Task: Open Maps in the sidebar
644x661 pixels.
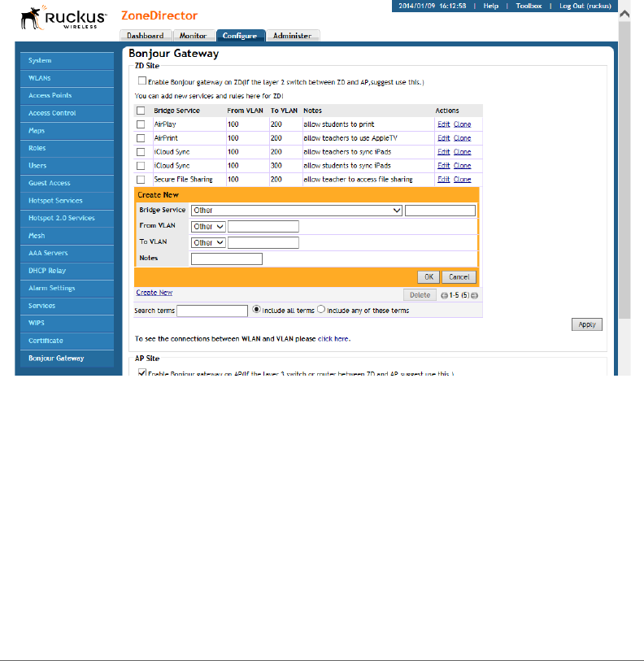Action: (67, 131)
